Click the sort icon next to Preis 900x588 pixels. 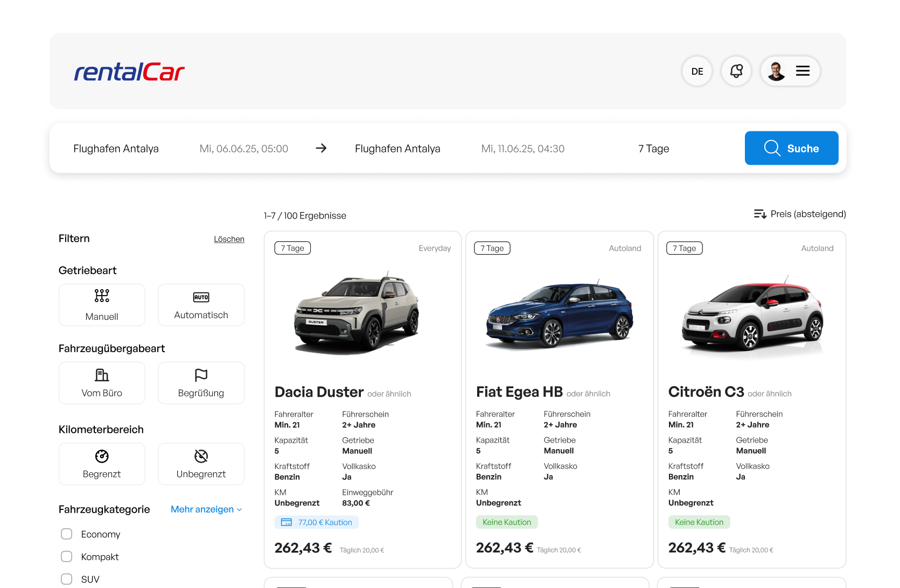pyautogui.click(x=760, y=214)
